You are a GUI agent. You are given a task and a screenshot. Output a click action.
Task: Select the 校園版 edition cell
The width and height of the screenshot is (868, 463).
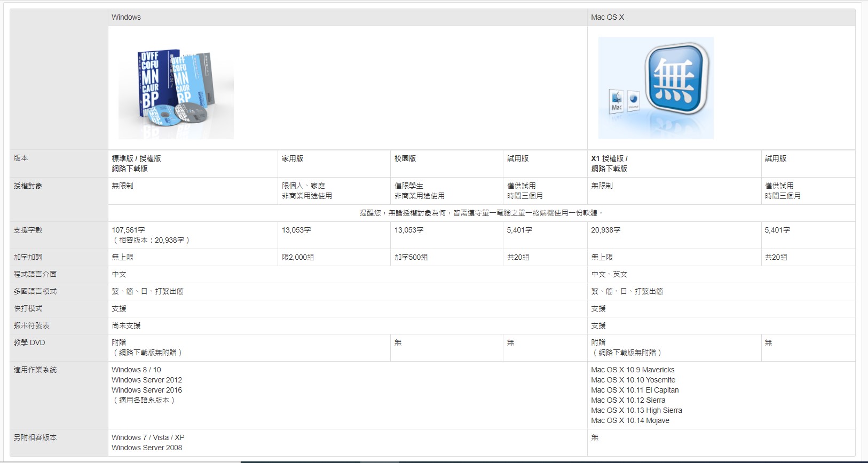coord(447,163)
